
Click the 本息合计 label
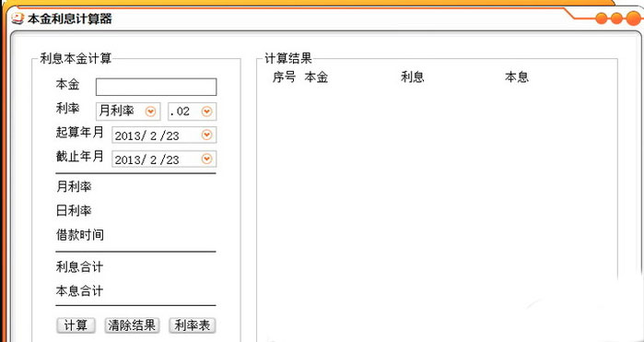tap(79, 291)
